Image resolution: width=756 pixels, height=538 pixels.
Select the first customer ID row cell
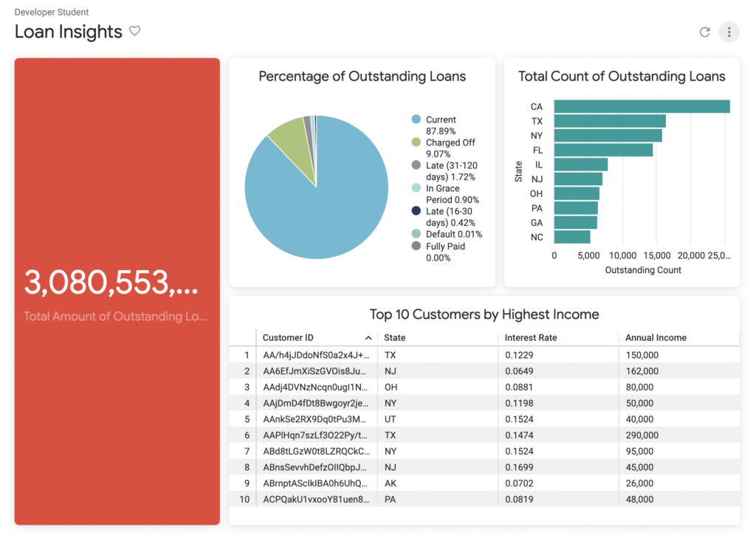coord(316,355)
